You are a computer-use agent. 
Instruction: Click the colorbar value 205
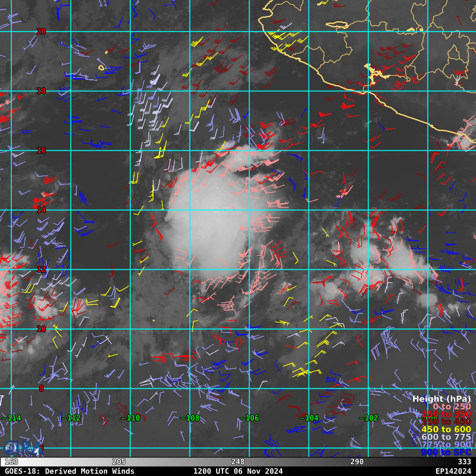click(119, 462)
